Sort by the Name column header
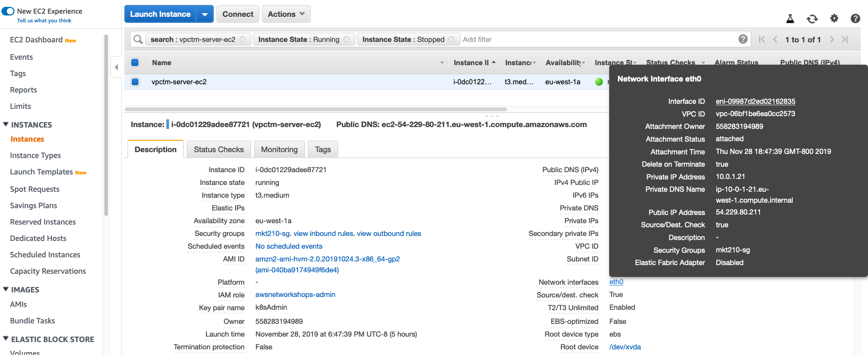The width and height of the screenshot is (868, 358). [x=162, y=63]
